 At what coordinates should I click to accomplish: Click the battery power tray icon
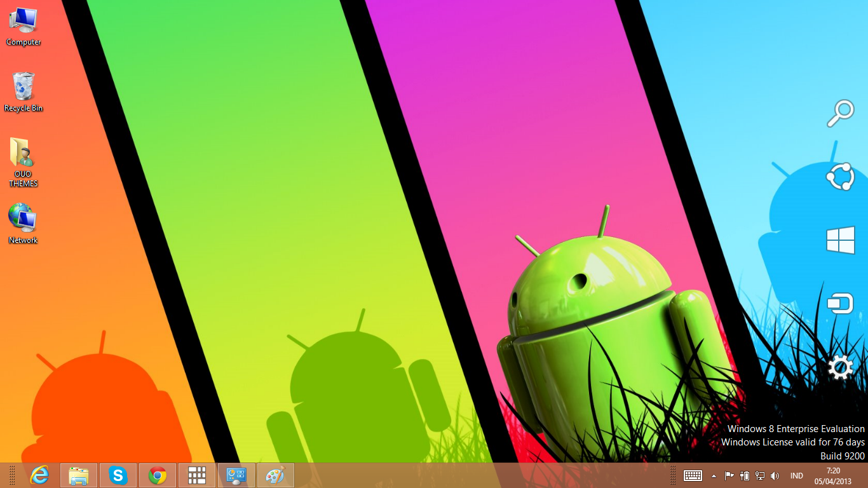pyautogui.click(x=745, y=475)
